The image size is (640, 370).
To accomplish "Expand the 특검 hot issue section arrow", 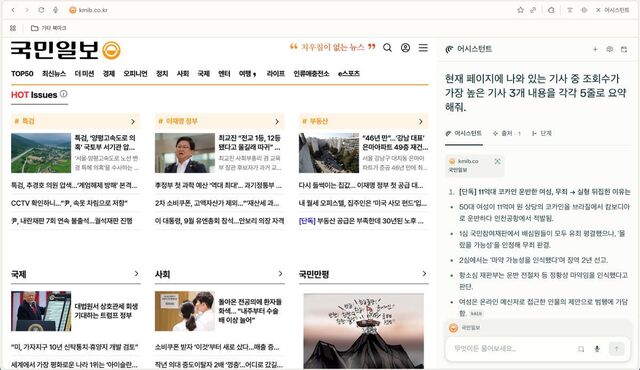I will (x=133, y=122).
